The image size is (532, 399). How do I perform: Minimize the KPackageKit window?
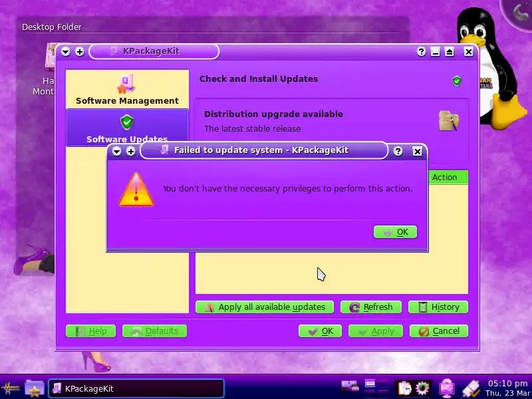pos(435,52)
